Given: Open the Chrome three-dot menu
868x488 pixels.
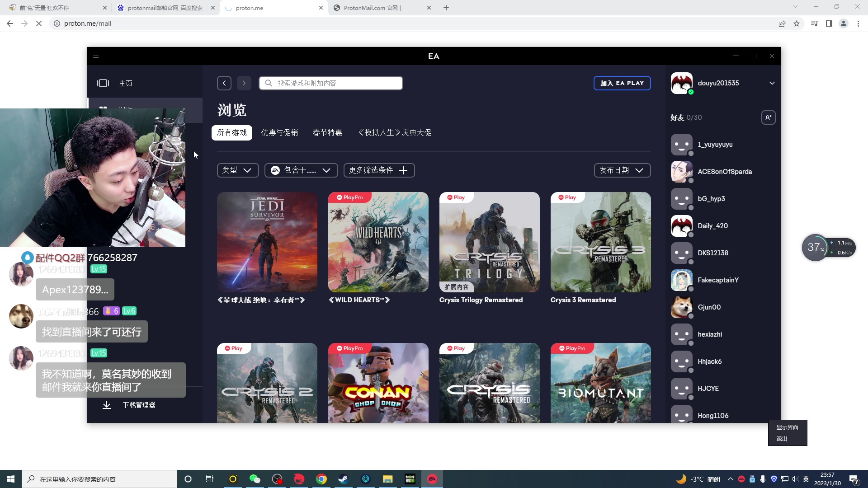Looking at the screenshot, I should (858, 23).
